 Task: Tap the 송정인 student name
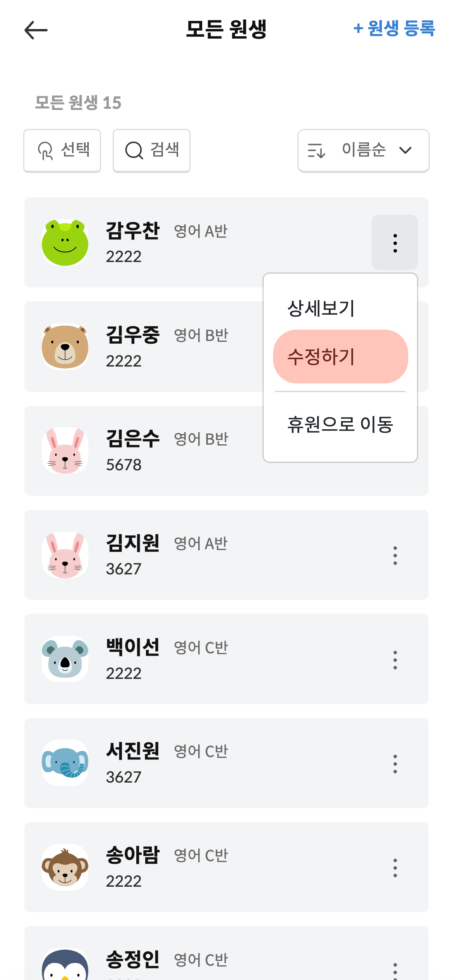point(132,959)
